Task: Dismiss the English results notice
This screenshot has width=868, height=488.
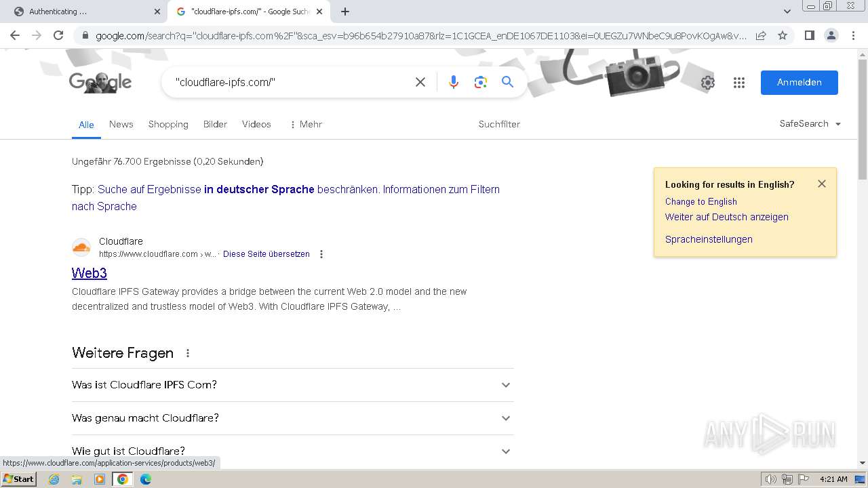Action: coord(822,184)
